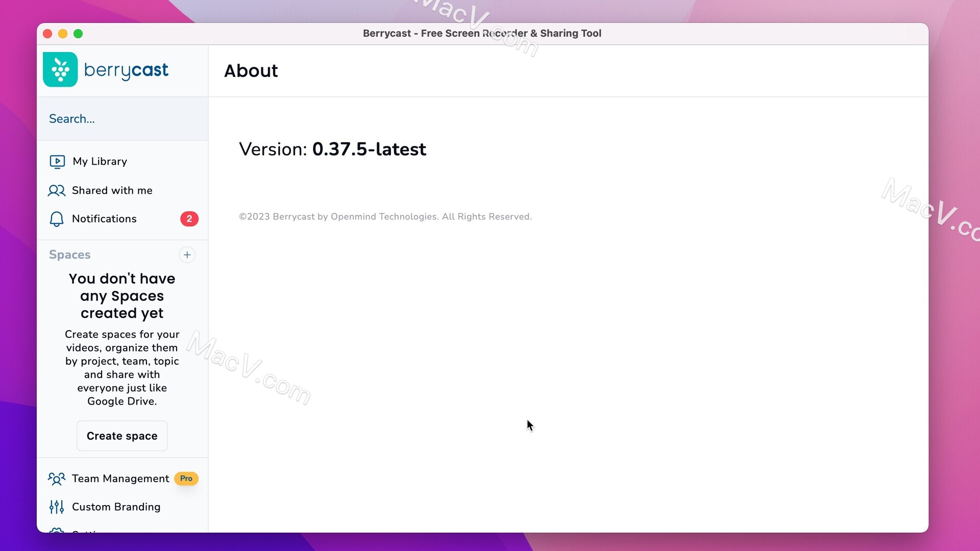Add a new space with plus icon
Screen dimensions: 980x551
click(187, 255)
